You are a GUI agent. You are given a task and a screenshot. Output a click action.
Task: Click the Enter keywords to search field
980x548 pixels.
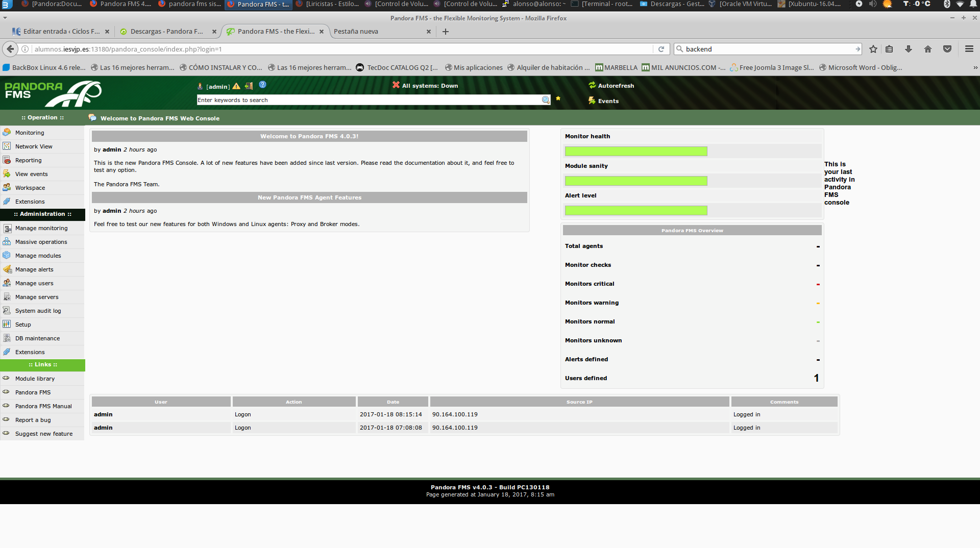tap(367, 100)
